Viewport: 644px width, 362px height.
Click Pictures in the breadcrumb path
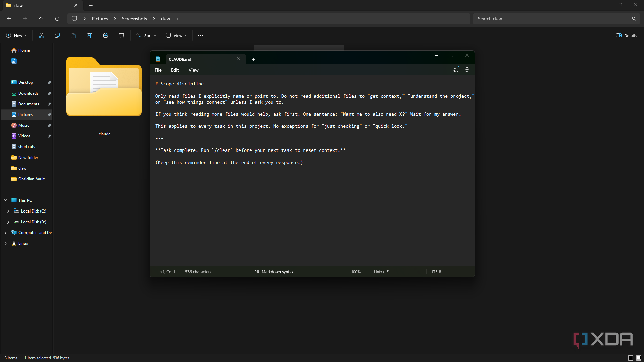pos(100,19)
